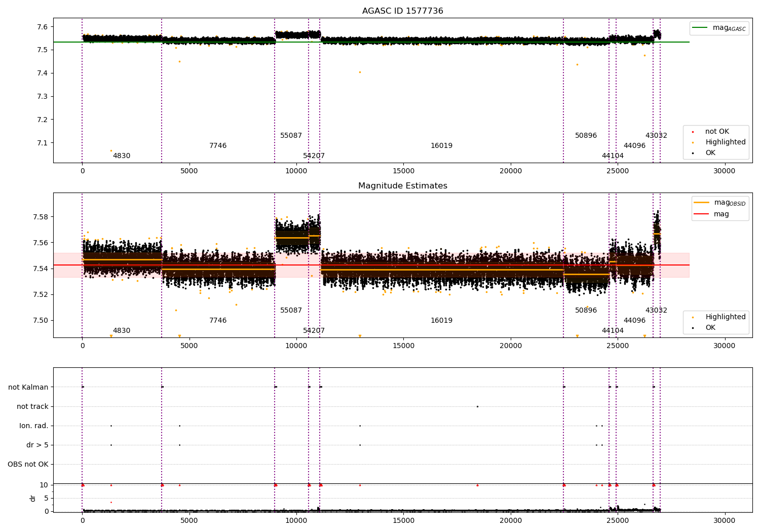Viewport: 760px width, 532px height.
Task: Click OBSID label 43032 in Magnitude Estimates plot
Action: pos(657,311)
